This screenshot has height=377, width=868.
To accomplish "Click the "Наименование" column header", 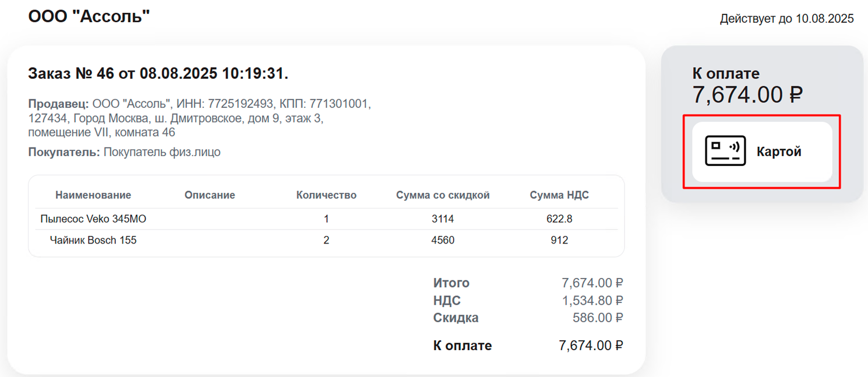I will click(x=93, y=195).
